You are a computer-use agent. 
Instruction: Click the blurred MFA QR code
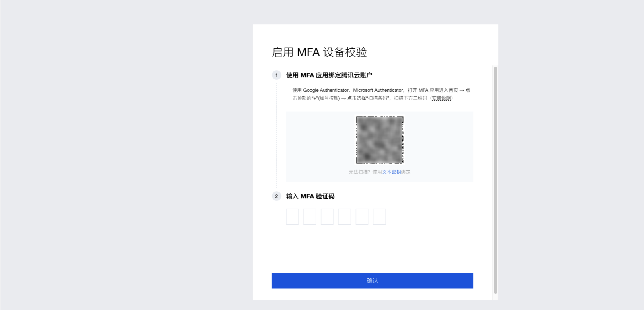(x=380, y=140)
